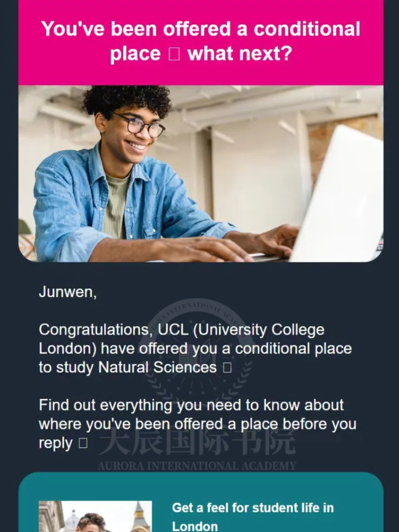Image resolution: width=399 pixels, height=532 pixels.
Task: Select the 'what next?' header text
Action: tap(240, 54)
